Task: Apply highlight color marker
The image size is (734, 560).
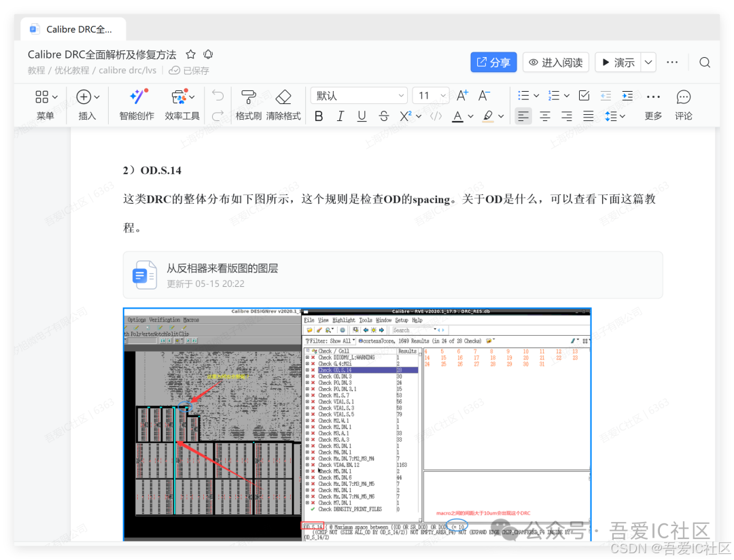Action: (x=488, y=116)
